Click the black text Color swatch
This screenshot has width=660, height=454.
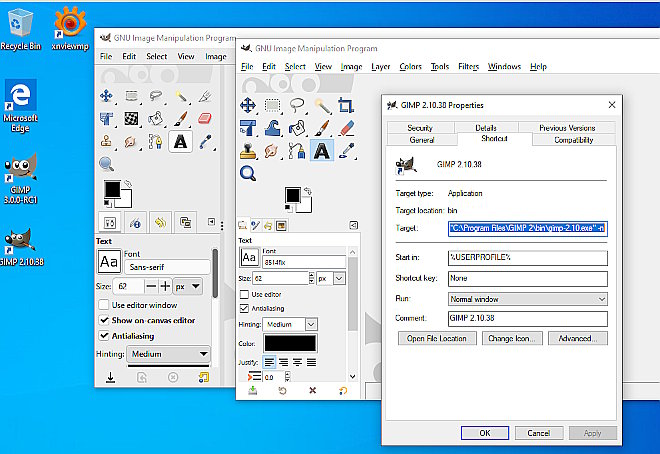click(290, 343)
